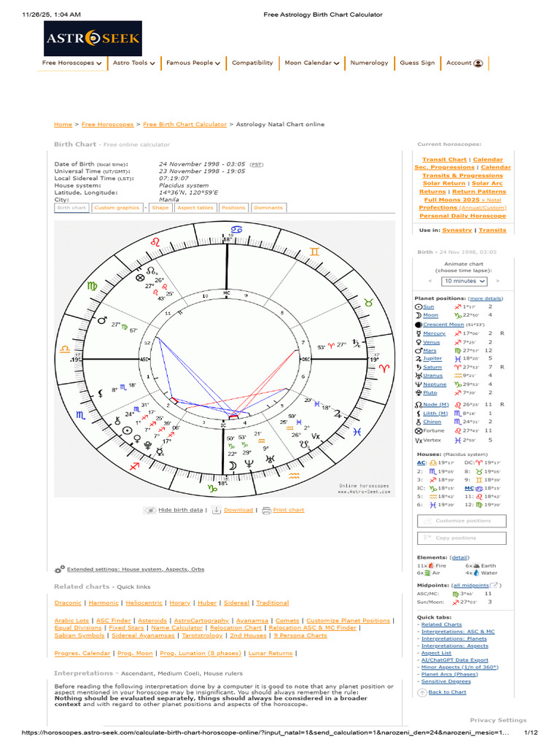This screenshot has height=747, width=560.
Task: Click the download arrow icon
Action: click(x=217, y=510)
